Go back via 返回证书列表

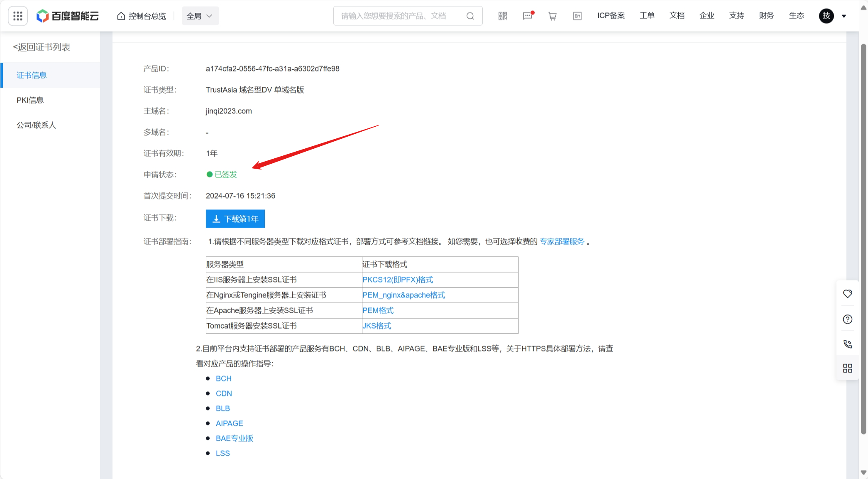click(42, 47)
